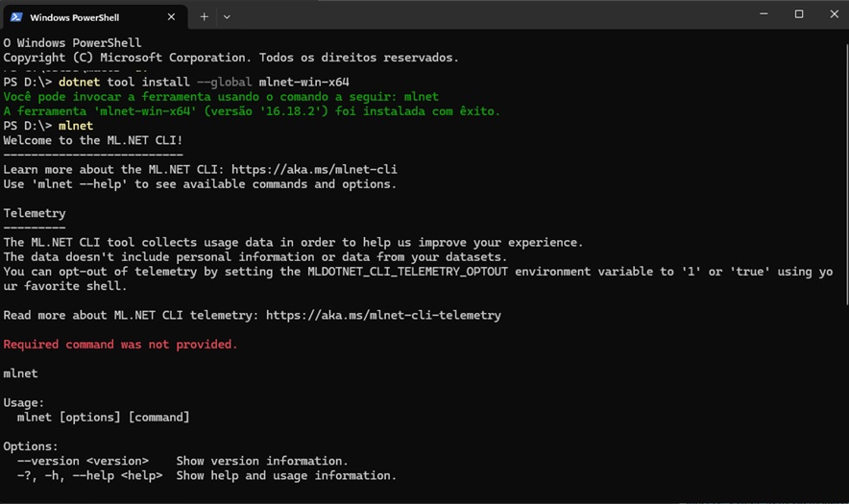The width and height of the screenshot is (849, 504).
Task: Click the 'mlnet [options] [command]' usage line
Action: pyautogui.click(x=103, y=417)
